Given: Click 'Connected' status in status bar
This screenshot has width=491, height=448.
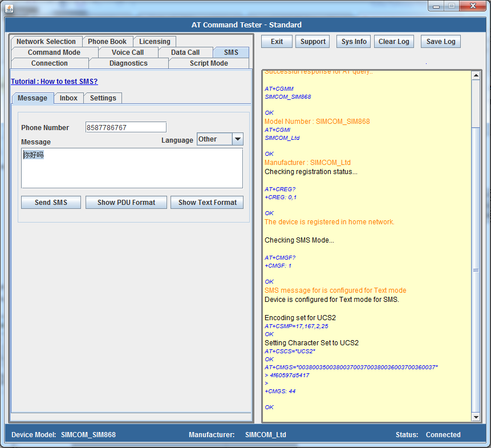Looking at the screenshot, I should (x=443, y=434).
